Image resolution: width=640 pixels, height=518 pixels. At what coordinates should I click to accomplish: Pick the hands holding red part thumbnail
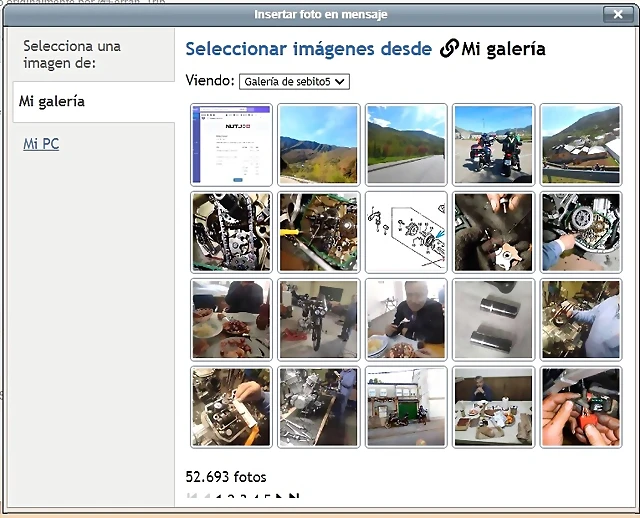[581, 407]
